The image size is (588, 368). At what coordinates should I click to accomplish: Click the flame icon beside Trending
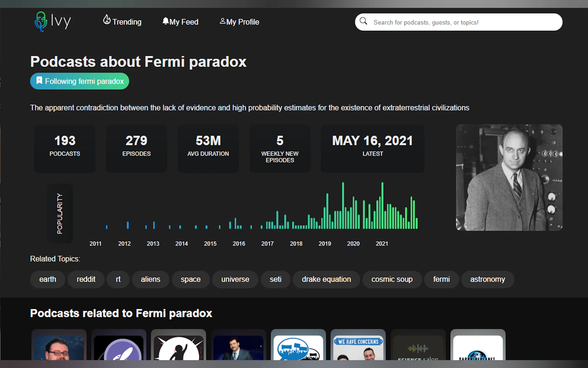[107, 20]
